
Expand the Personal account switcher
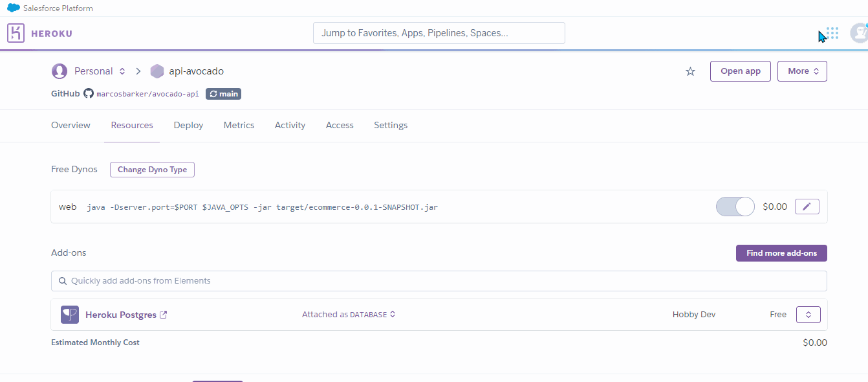point(122,71)
